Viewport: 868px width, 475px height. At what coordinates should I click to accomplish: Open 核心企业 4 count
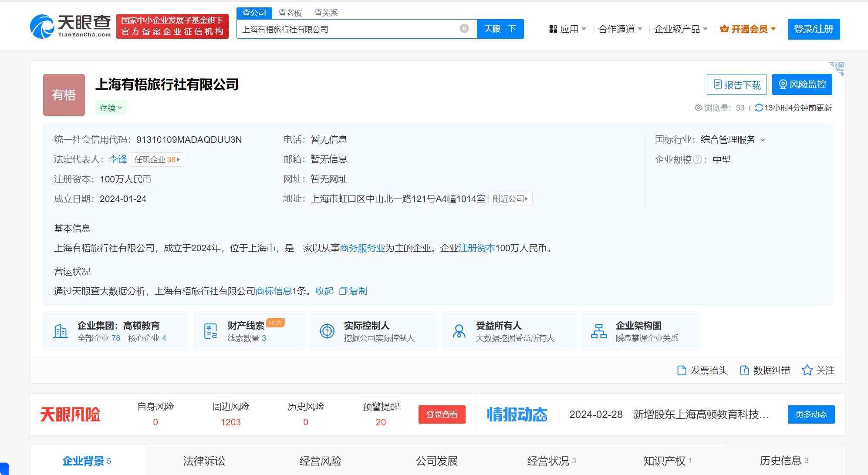pyautogui.click(x=147, y=338)
